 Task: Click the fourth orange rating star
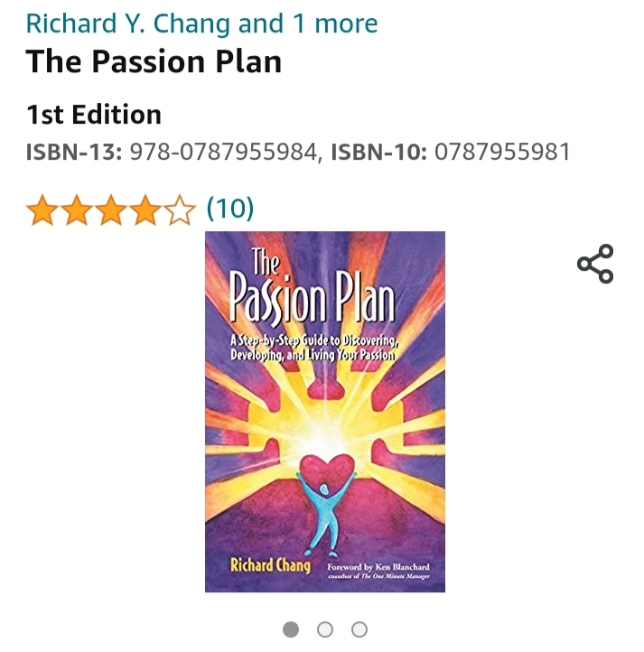click(145, 210)
